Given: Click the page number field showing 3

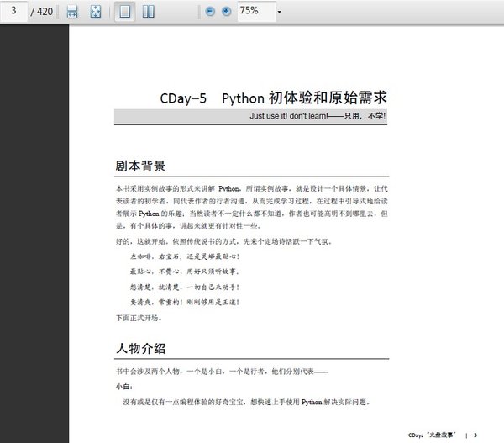Looking at the screenshot, I should (x=13, y=11).
